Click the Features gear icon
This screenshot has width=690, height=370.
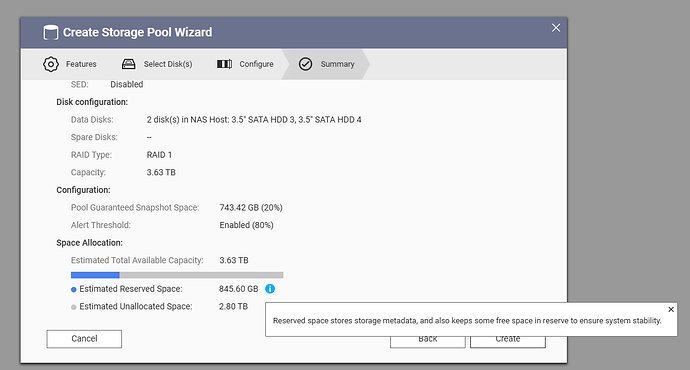51,64
